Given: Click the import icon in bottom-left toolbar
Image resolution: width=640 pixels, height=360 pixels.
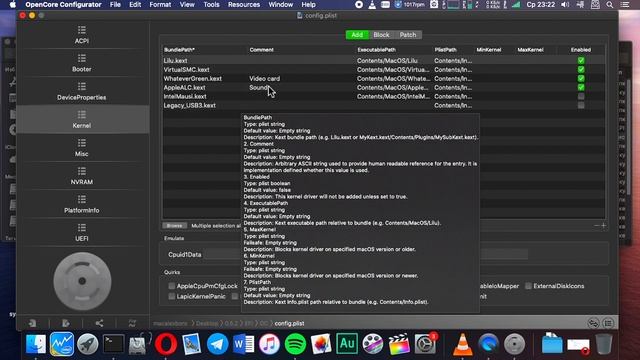Looking at the screenshot, I should tap(32, 323).
